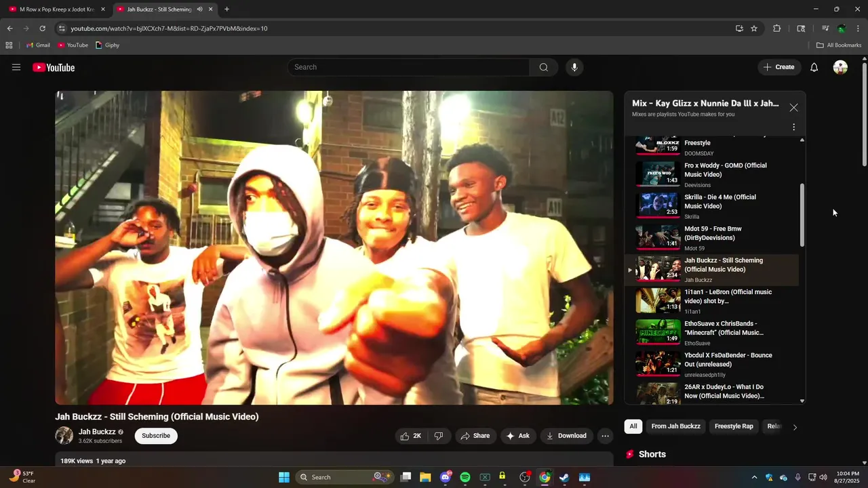Image resolution: width=868 pixels, height=488 pixels.
Task: Play 26AR x DudeyLo - What I Do Now
Action: 712,393
